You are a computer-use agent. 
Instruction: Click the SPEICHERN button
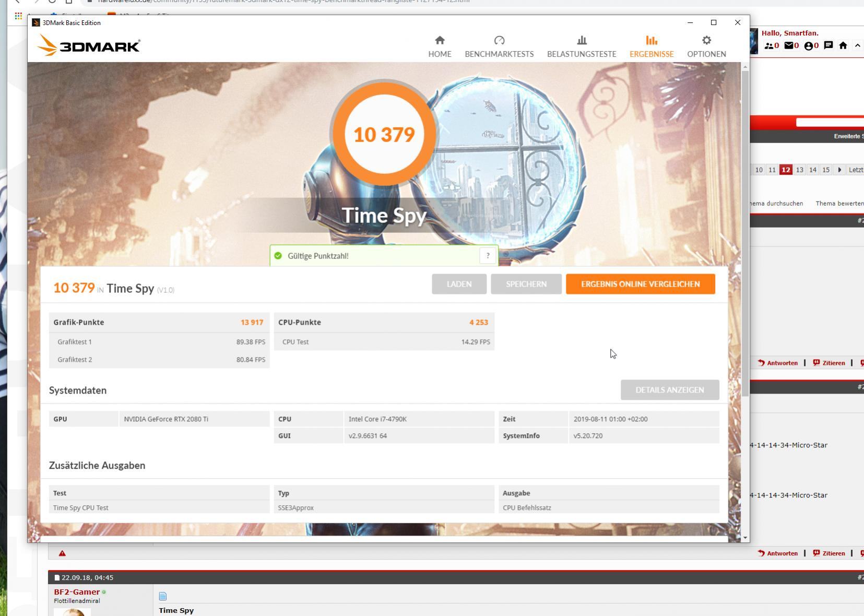click(x=526, y=284)
